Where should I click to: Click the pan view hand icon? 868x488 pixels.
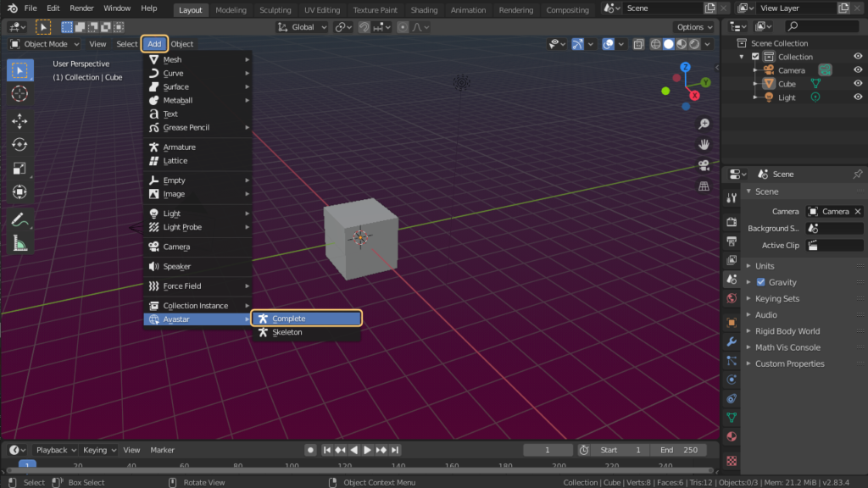(704, 145)
